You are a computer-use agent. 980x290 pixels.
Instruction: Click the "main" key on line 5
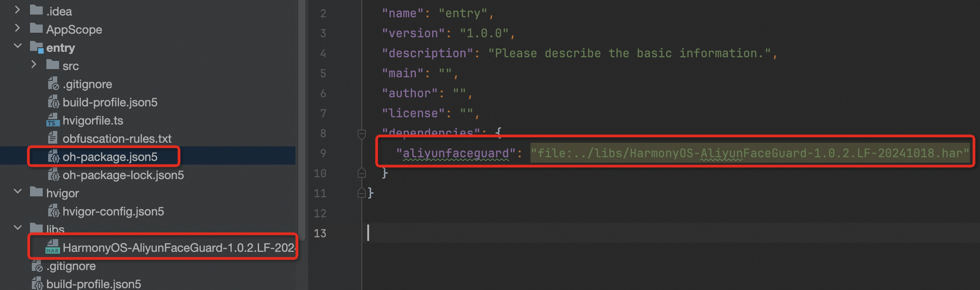pyautogui.click(x=403, y=73)
